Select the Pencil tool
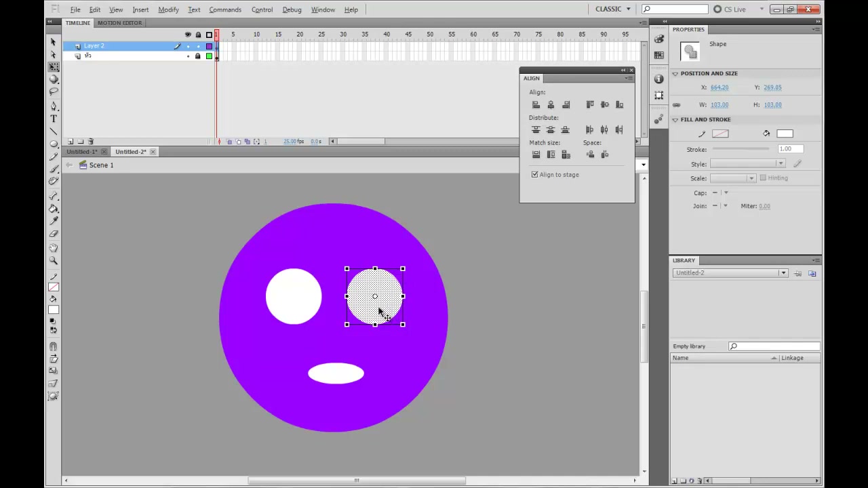 [54, 157]
